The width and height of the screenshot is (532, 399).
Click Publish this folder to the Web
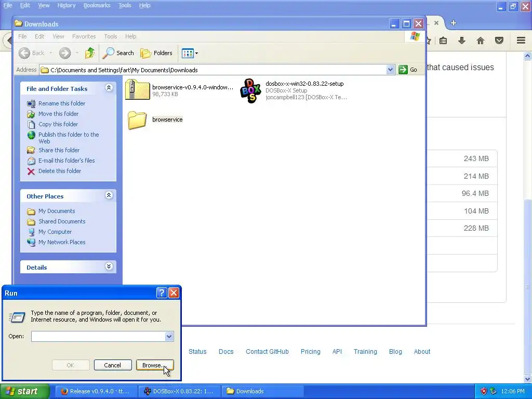69,138
